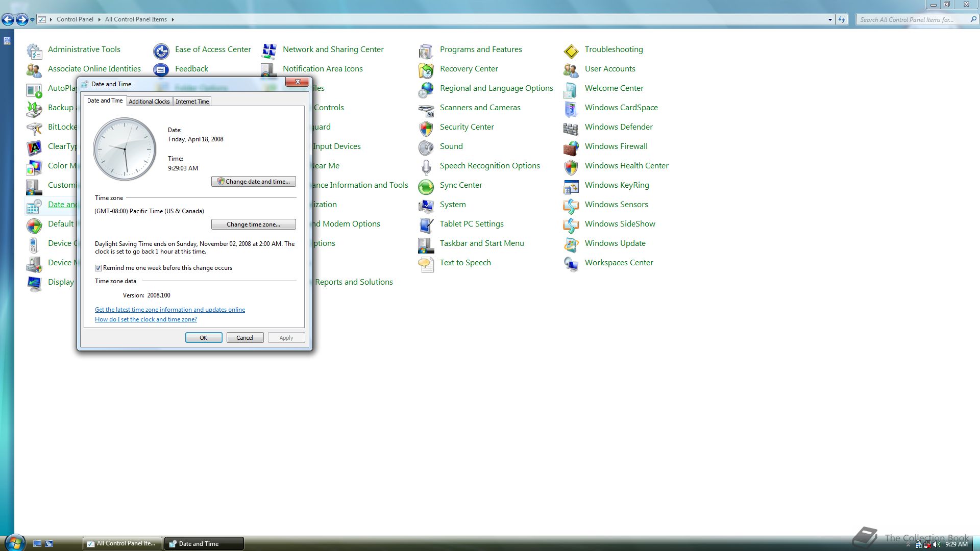Viewport: 980px width, 551px height.
Task: Open the Taskbar and Start Menu icon
Action: (x=426, y=244)
